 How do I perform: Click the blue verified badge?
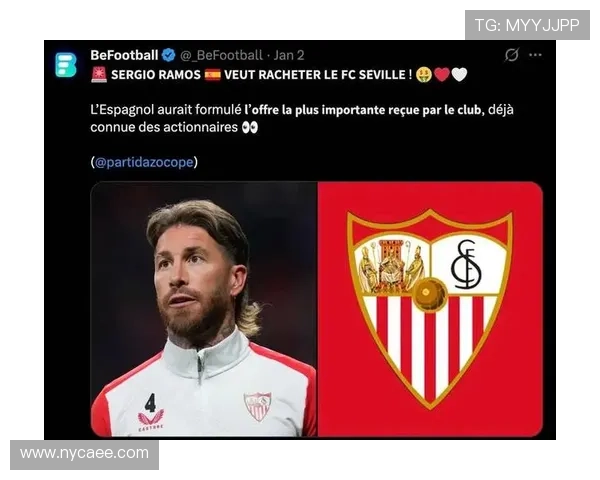(x=168, y=55)
